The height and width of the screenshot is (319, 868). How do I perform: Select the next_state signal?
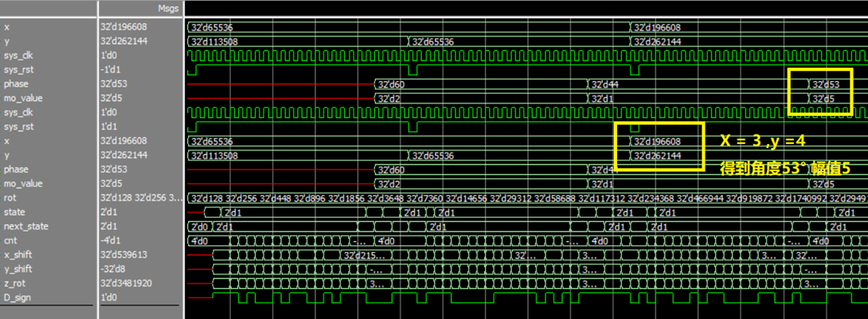coord(26,226)
